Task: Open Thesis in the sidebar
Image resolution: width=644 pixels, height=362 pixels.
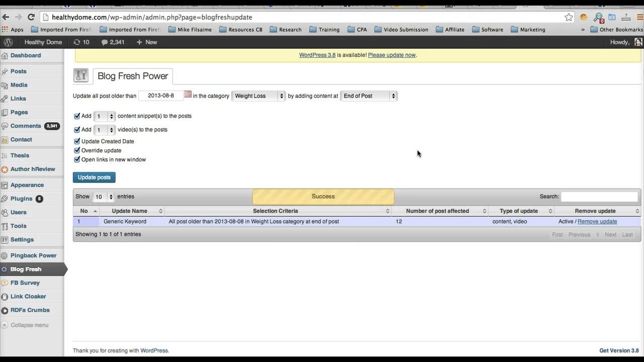Action: (x=20, y=155)
